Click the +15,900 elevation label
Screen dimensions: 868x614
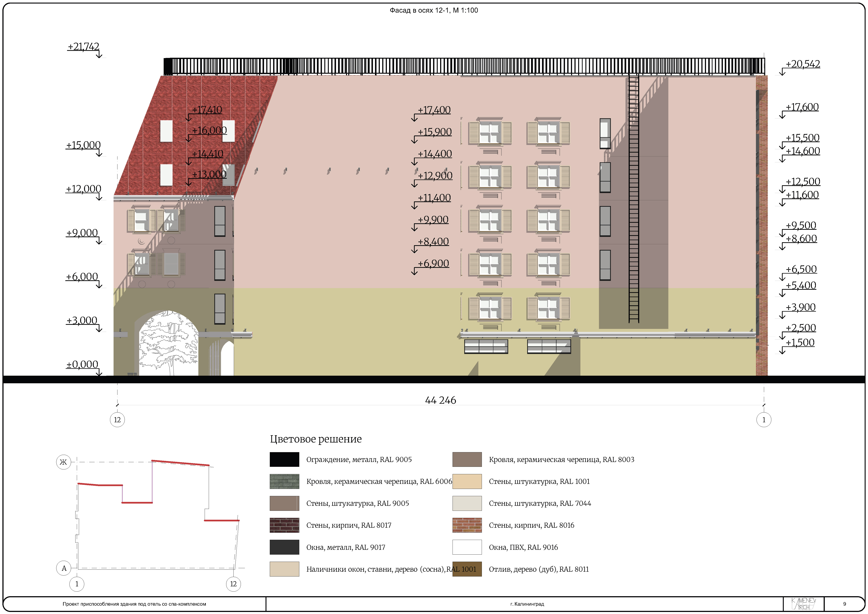pos(434,132)
